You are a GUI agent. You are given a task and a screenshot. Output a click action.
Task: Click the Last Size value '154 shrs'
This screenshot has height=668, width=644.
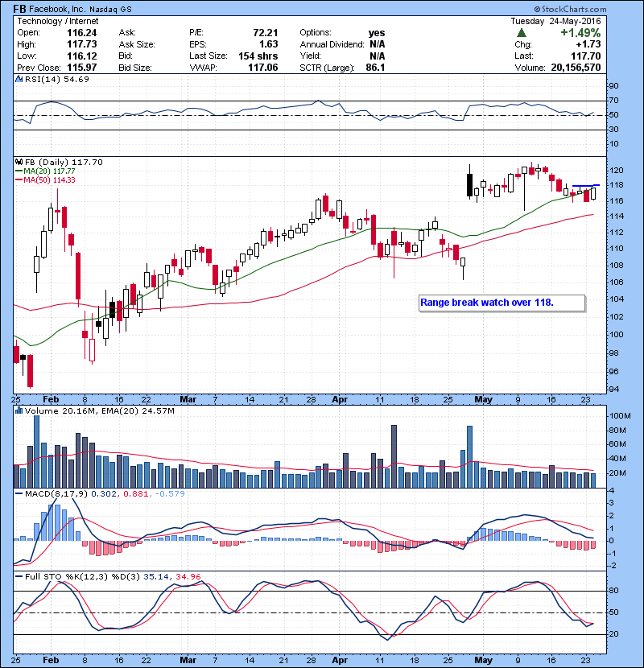[x=258, y=56]
